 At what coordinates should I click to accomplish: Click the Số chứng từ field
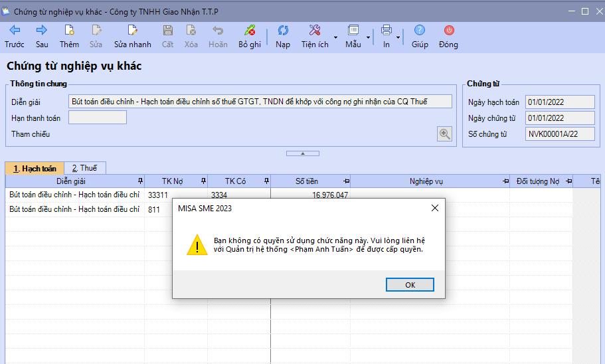point(560,134)
